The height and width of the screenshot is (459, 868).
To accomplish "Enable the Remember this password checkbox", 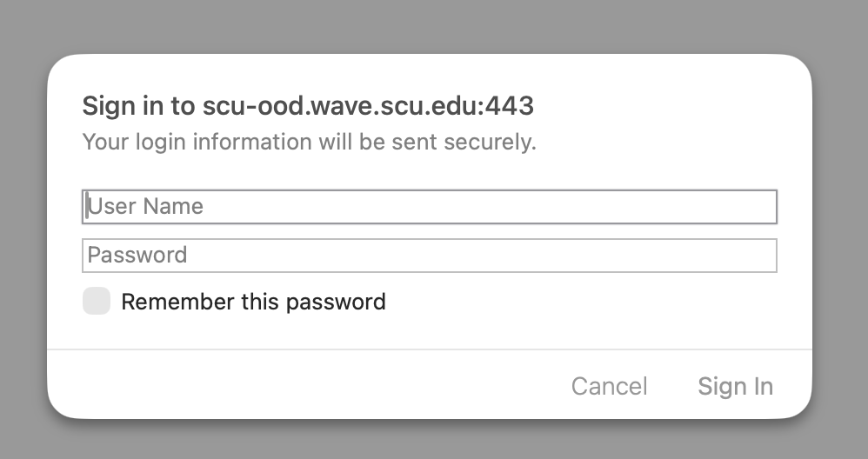I will tap(97, 302).
